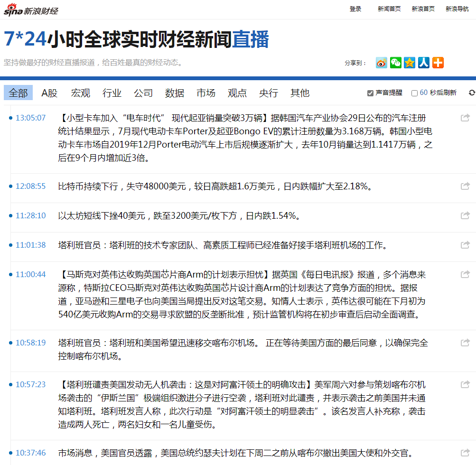This screenshot has width=476, height=465.
Task: Click the 13:05:07 timestamp
Action: [30, 118]
